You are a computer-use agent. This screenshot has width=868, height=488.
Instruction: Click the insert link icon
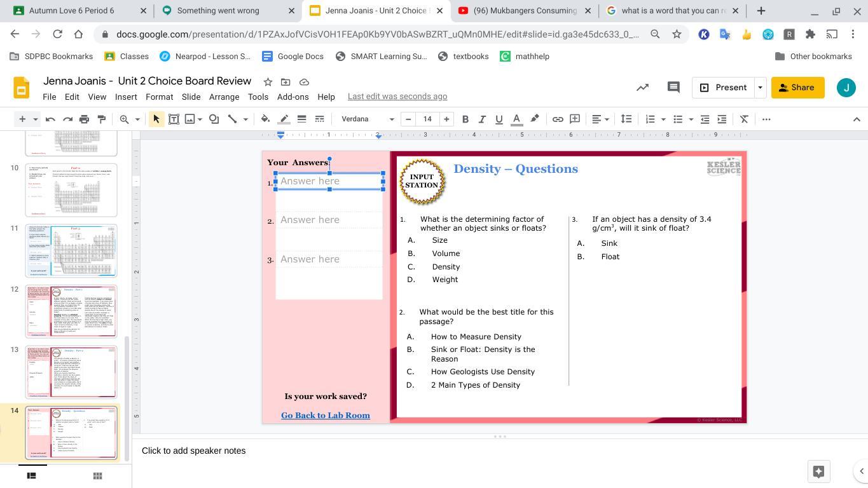click(558, 119)
